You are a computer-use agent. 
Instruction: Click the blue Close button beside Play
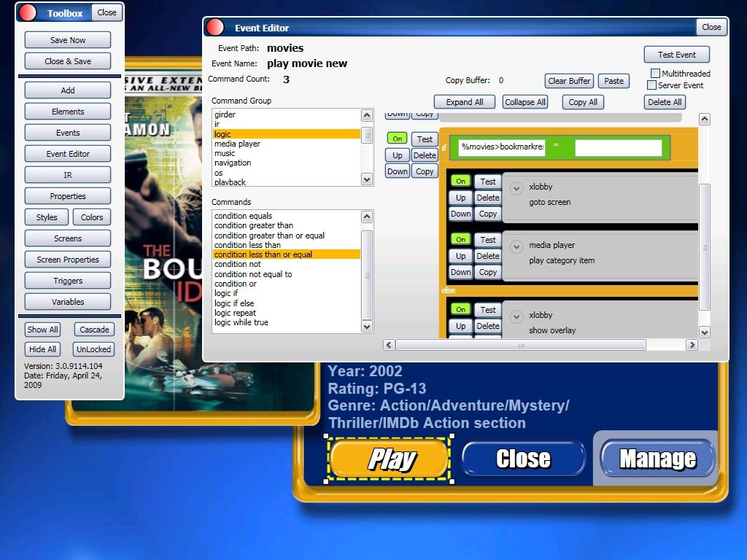[x=524, y=459]
